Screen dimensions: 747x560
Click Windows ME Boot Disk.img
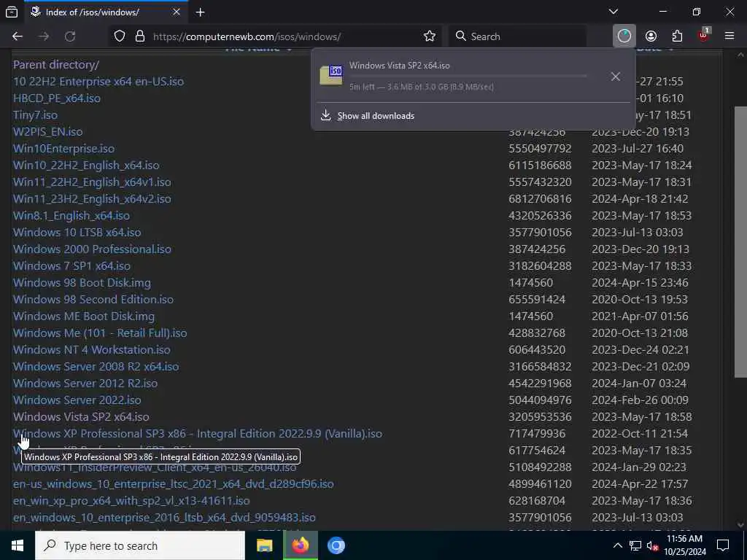click(83, 316)
